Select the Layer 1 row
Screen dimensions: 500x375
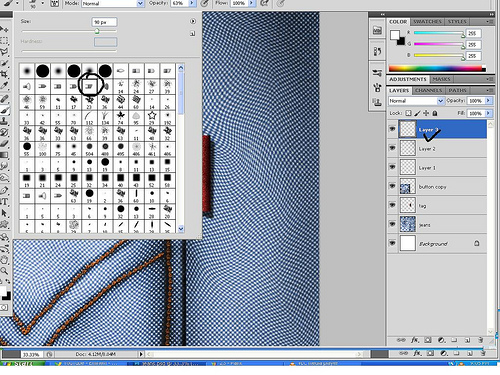pos(437,167)
